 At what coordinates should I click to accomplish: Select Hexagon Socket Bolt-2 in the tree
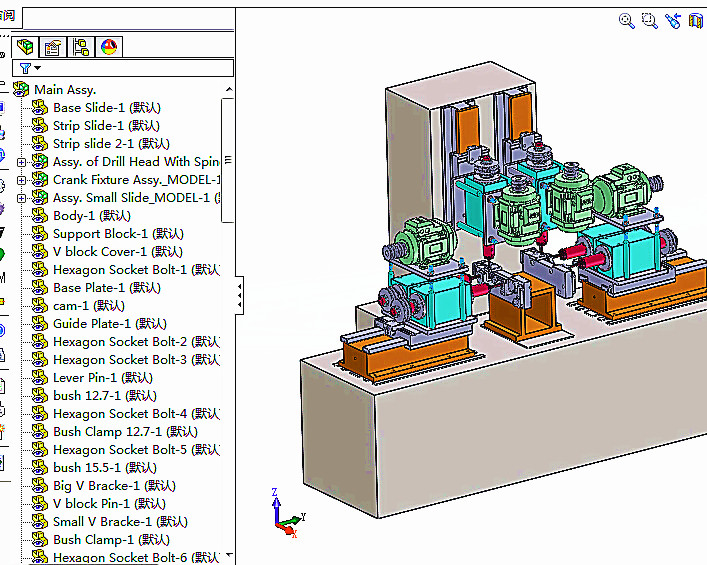coord(136,342)
